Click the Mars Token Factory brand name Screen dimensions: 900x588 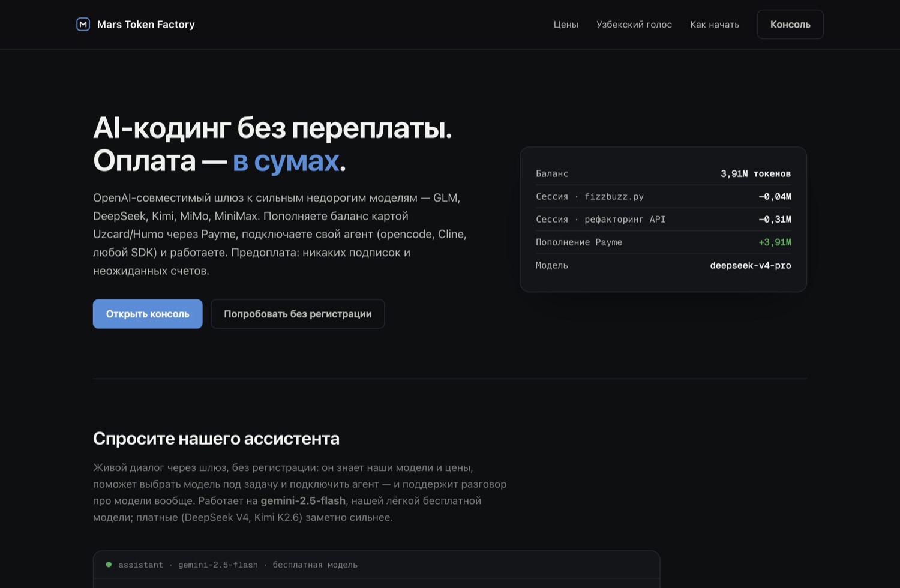pyautogui.click(x=146, y=25)
